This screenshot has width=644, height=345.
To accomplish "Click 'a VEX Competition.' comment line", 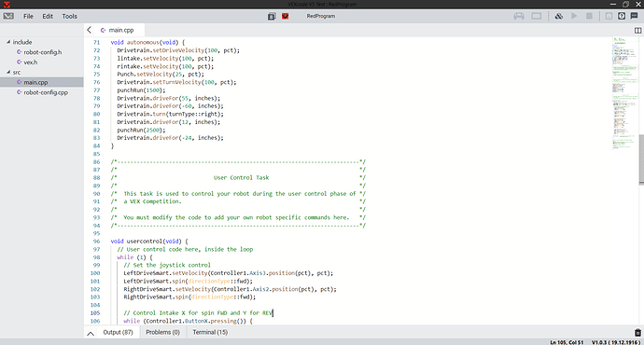I will [152, 201].
